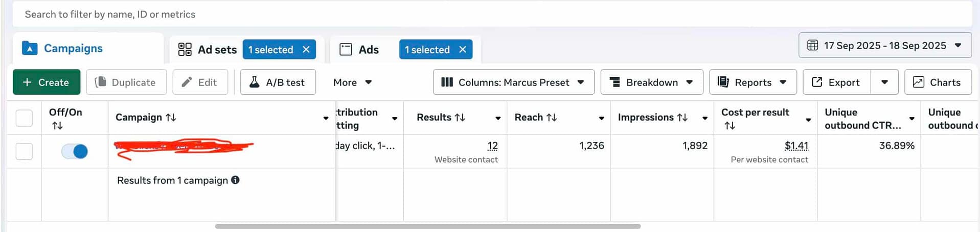Viewport: 980px width, 232px height.
Task: Open the Breakdown dropdown menu
Action: (x=651, y=82)
